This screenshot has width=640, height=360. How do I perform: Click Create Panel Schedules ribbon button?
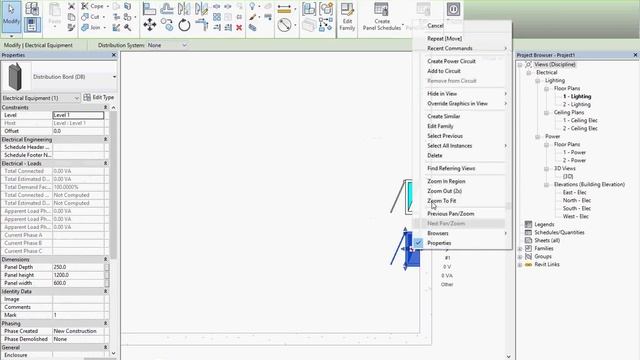pos(382,17)
